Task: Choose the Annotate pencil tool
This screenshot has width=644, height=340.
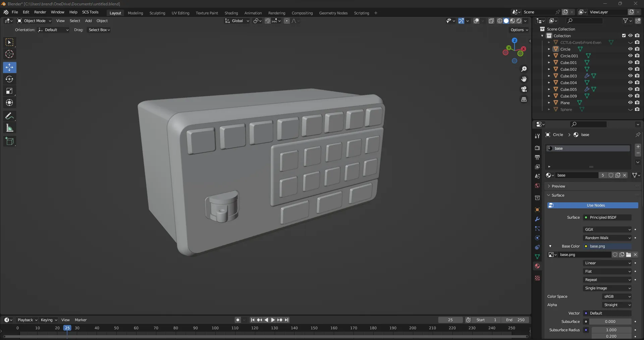Action: tap(9, 116)
